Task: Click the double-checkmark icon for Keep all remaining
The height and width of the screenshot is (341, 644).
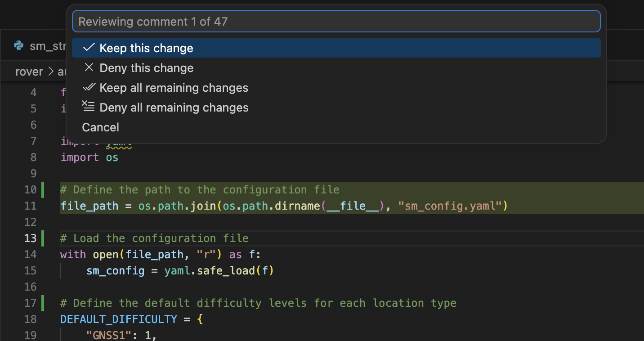Action: pyautogui.click(x=89, y=87)
